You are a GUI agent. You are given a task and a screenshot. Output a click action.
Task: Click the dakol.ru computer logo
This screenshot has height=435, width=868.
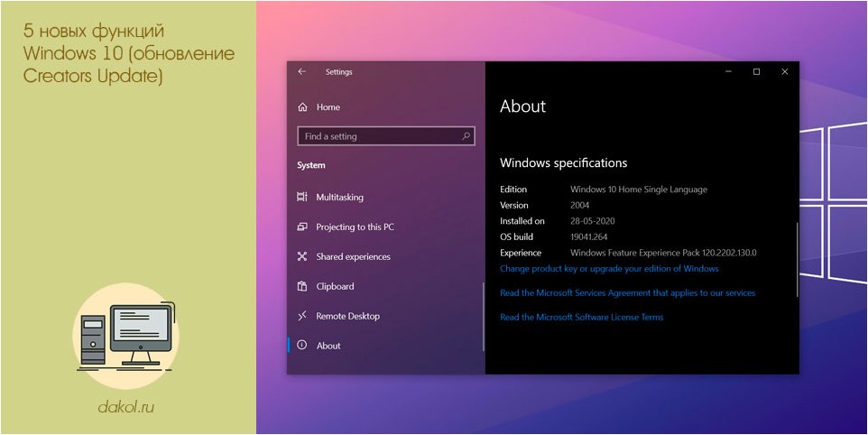(x=126, y=337)
